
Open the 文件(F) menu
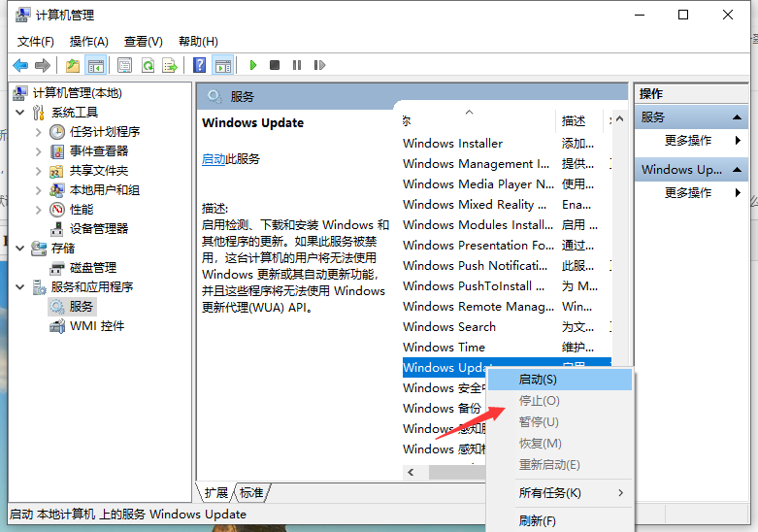click(36, 41)
